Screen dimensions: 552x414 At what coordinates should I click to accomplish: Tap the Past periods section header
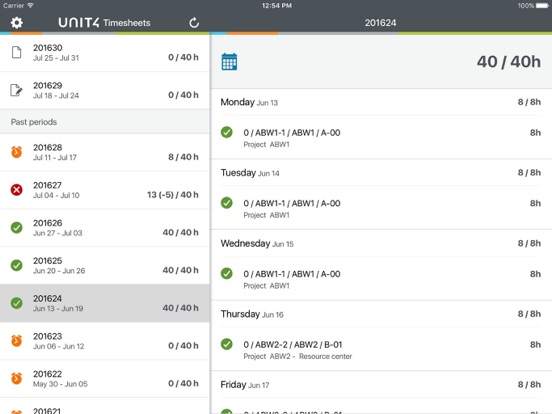(x=105, y=122)
